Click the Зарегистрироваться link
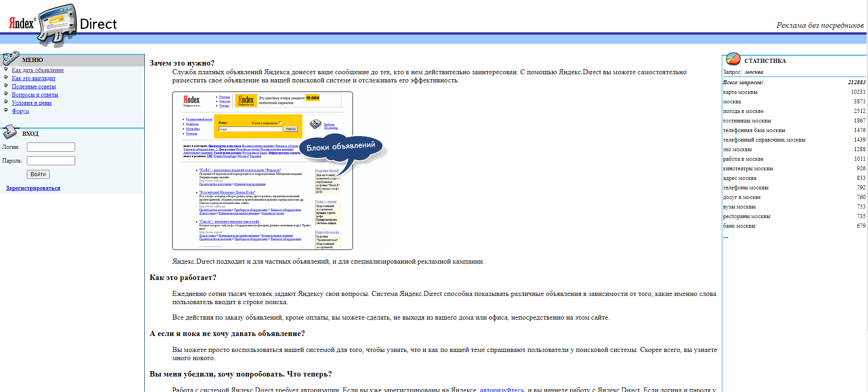The height and width of the screenshot is (392, 868). 33,188
